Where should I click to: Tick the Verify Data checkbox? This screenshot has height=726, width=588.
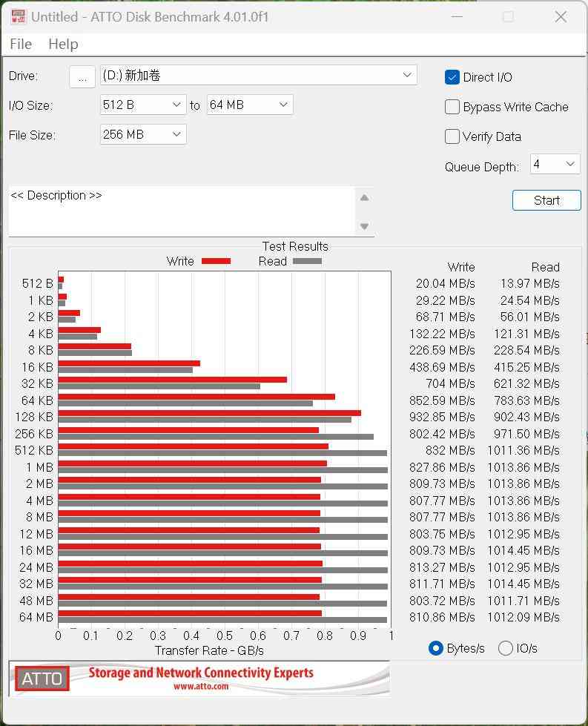pos(452,136)
